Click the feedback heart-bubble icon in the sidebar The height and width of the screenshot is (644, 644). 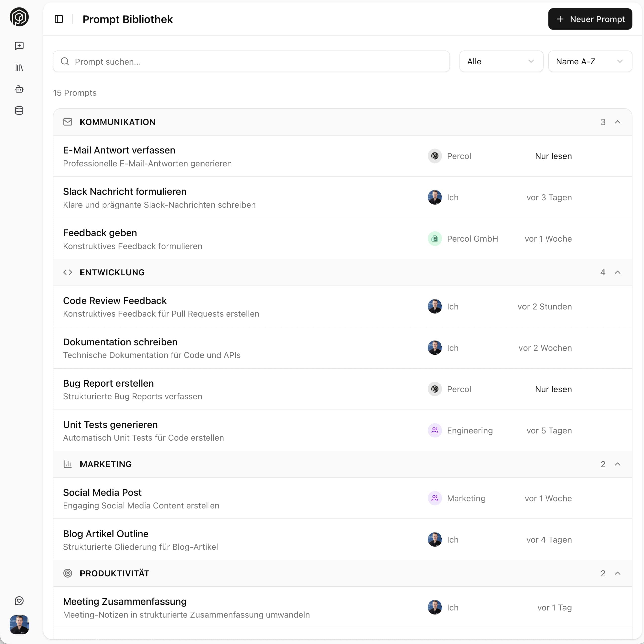point(19,601)
